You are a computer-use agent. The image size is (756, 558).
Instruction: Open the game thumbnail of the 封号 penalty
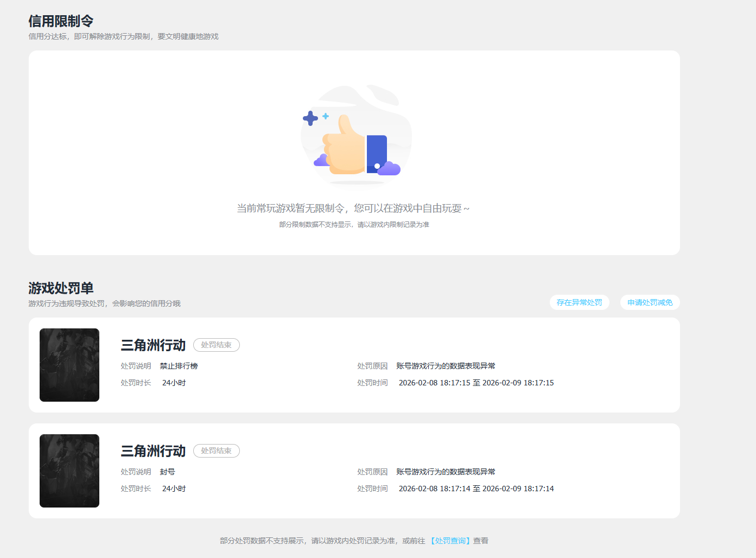pos(69,471)
